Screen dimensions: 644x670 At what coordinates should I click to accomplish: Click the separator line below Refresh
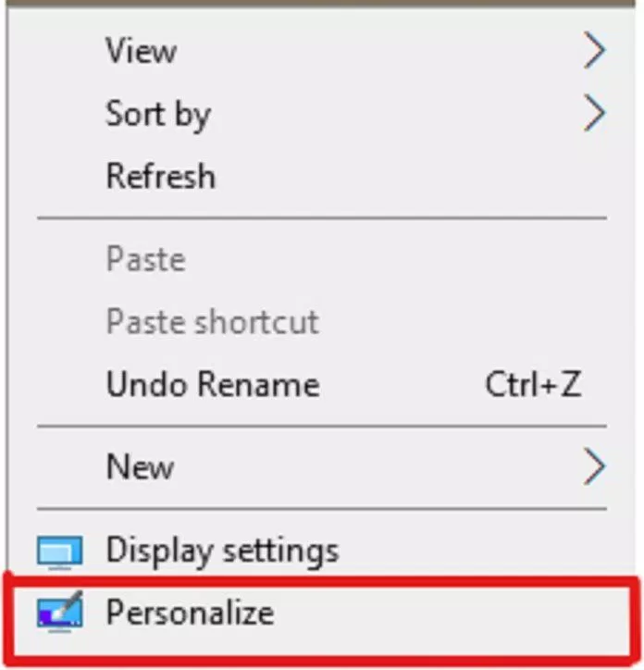click(322, 218)
